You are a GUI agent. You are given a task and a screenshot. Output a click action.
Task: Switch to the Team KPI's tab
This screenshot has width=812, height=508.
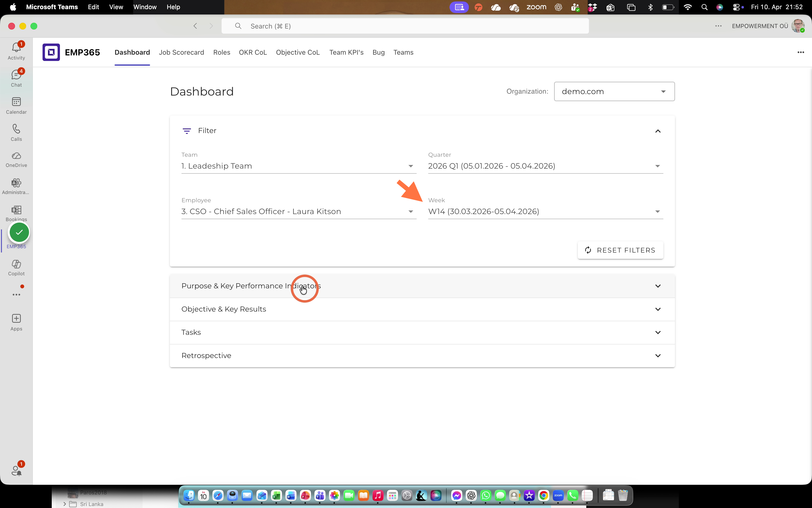[x=346, y=52]
